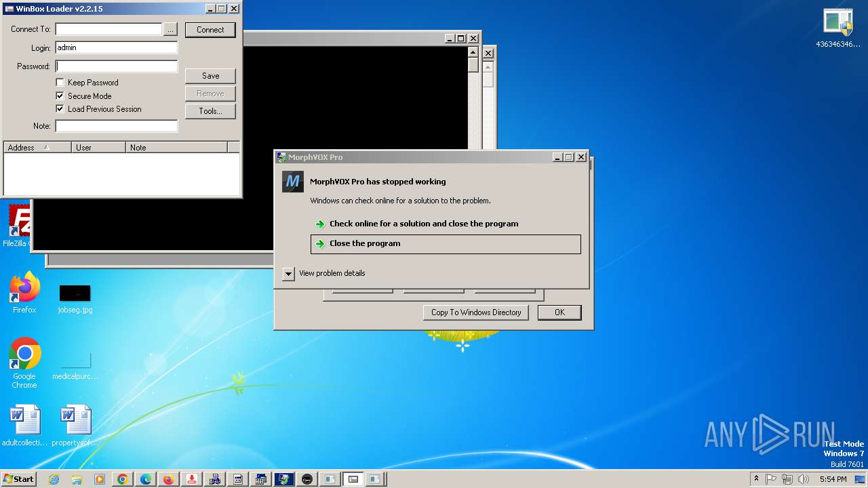The image size is (868, 488).
Task: Focus the Connect To address field
Action: point(108,29)
